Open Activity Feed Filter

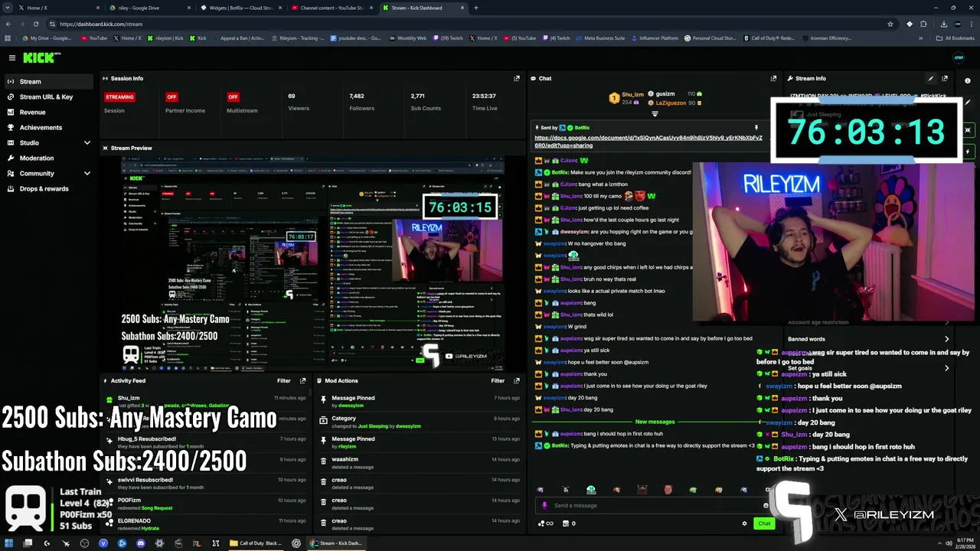[284, 380]
